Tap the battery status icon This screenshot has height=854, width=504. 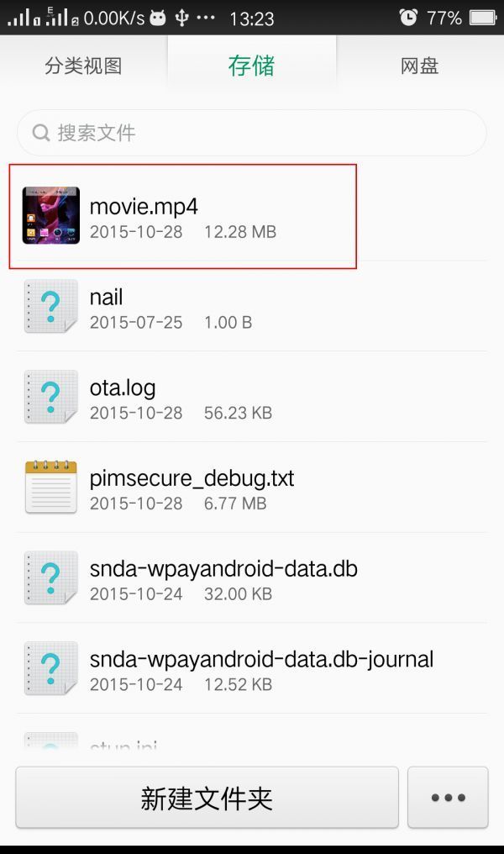(x=483, y=18)
